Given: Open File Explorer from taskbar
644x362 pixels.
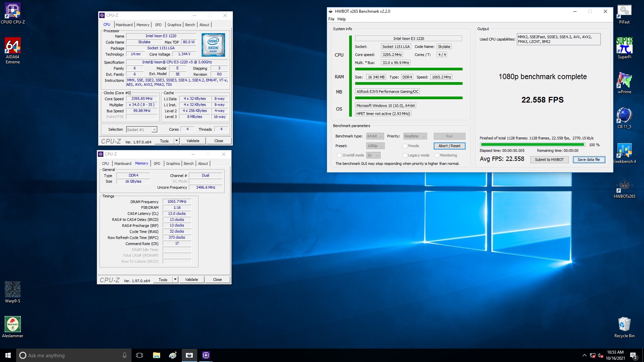Looking at the screenshot, I should [156, 355].
